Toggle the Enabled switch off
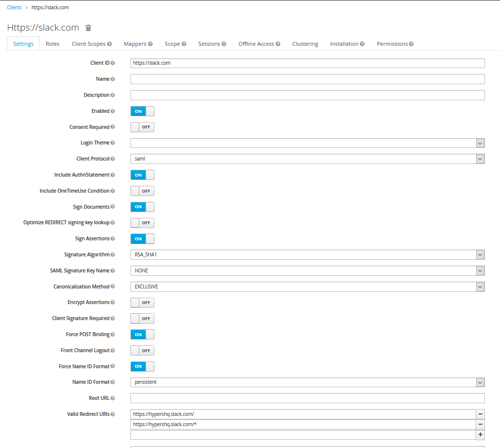Screen dimensions: 500x448 (x=142, y=111)
